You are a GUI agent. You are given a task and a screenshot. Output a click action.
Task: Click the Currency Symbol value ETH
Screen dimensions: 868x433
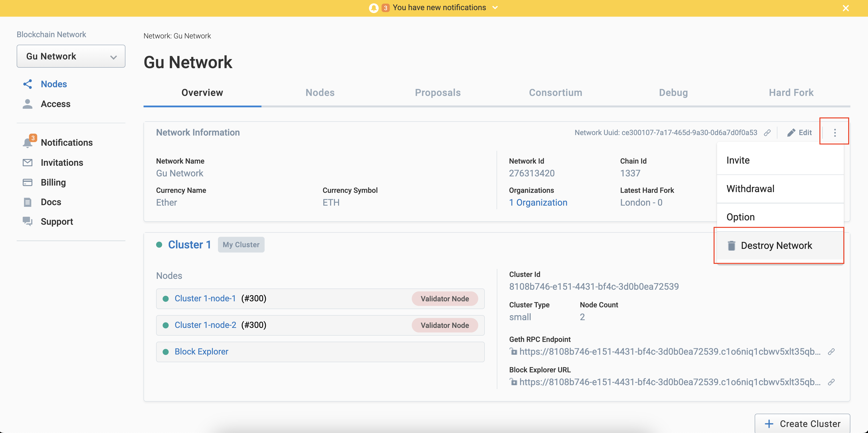pos(331,202)
